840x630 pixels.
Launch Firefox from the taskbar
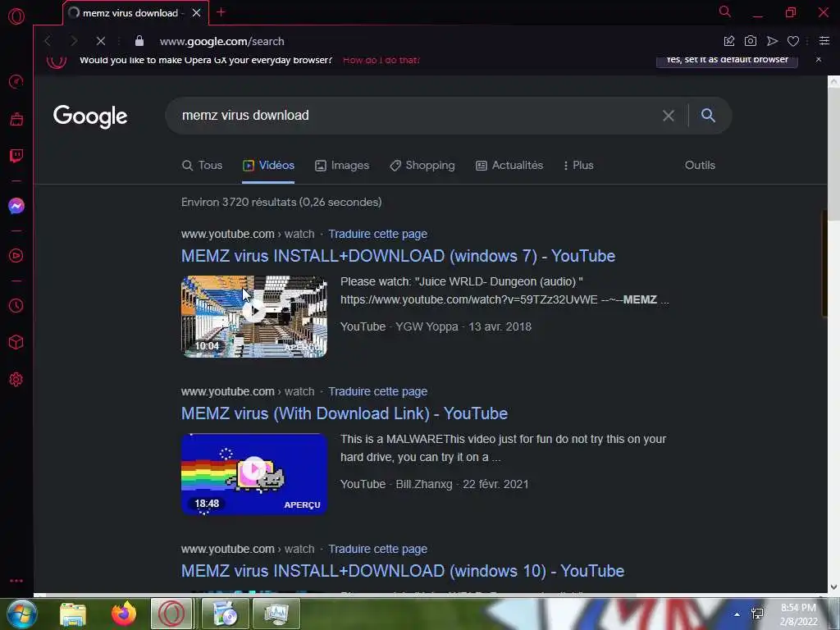[124, 614]
